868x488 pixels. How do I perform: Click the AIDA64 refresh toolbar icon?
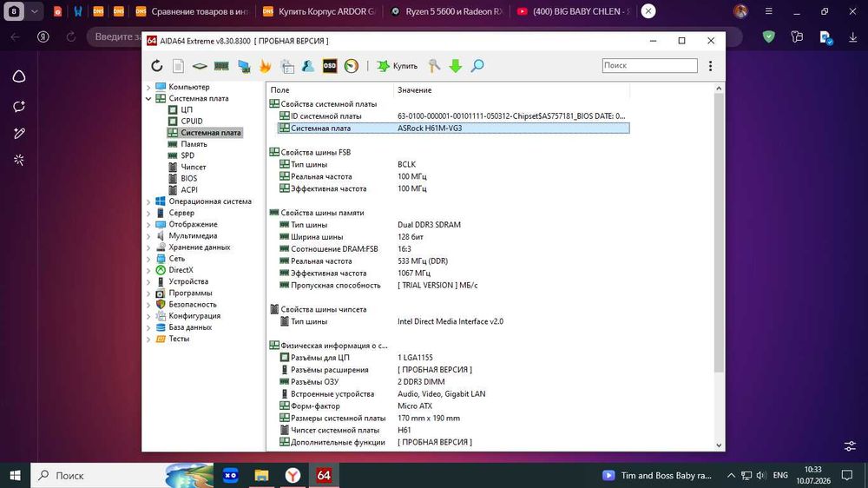click(x=157, y=66)
